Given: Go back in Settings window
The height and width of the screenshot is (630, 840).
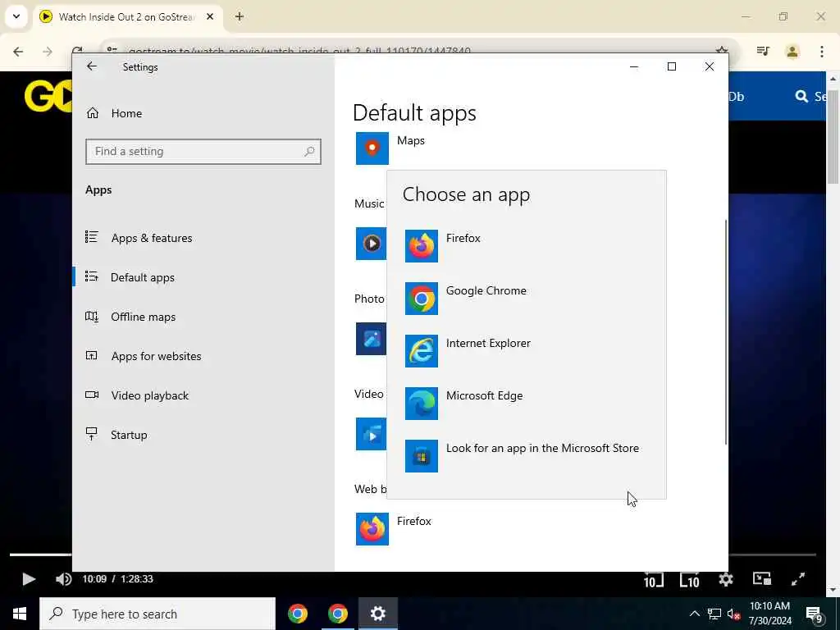Looking at the screenshot, I should [x=92, y=66].
